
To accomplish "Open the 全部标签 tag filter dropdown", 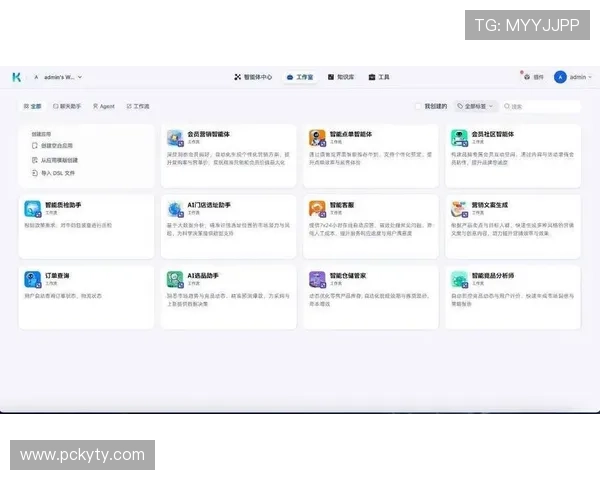I will pos(476,106).
